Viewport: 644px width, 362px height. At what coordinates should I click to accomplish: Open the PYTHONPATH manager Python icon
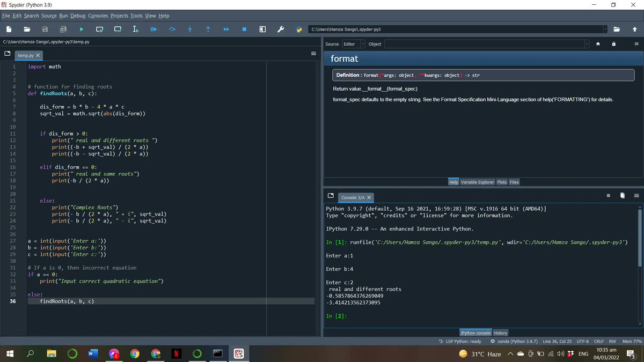[x=299, y=29]
